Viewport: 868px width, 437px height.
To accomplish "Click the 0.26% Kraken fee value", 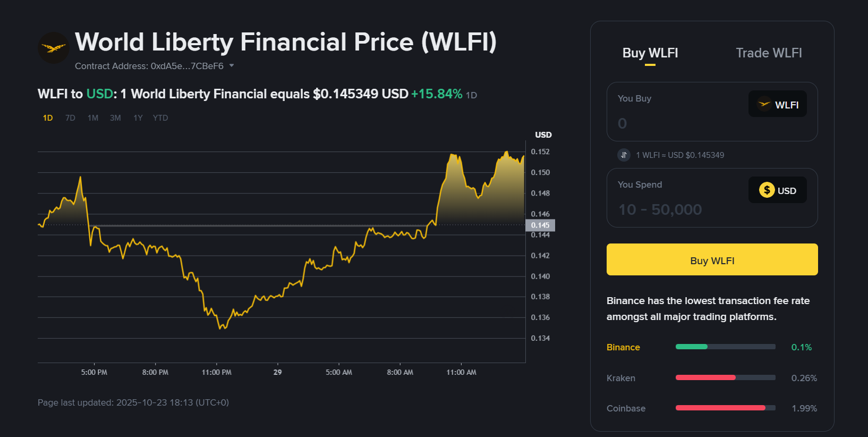I will point(804,378).
